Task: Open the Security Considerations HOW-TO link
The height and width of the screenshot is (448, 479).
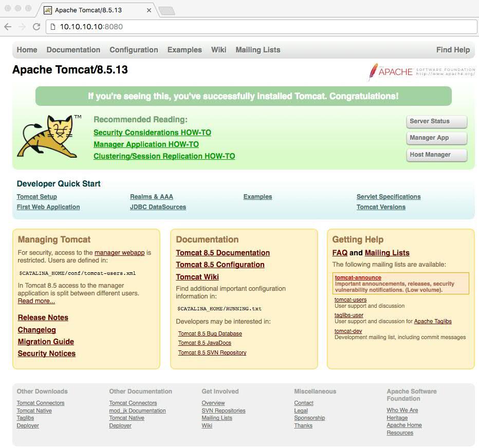Action: click(152, 132)
